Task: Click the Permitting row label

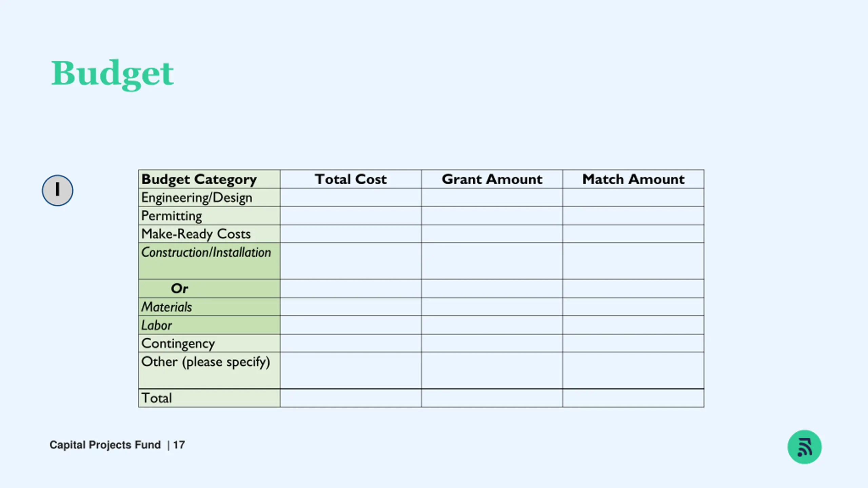Action: point(172,216)
